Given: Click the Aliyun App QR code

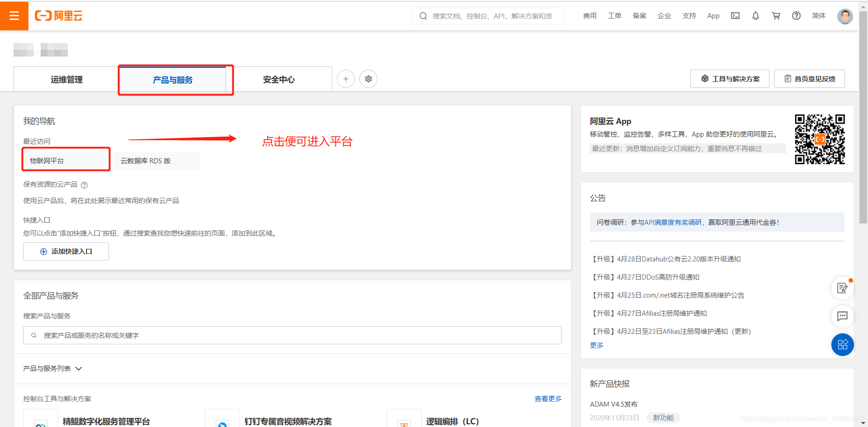Looking at the screenshot, I should (x=820, y=139).
